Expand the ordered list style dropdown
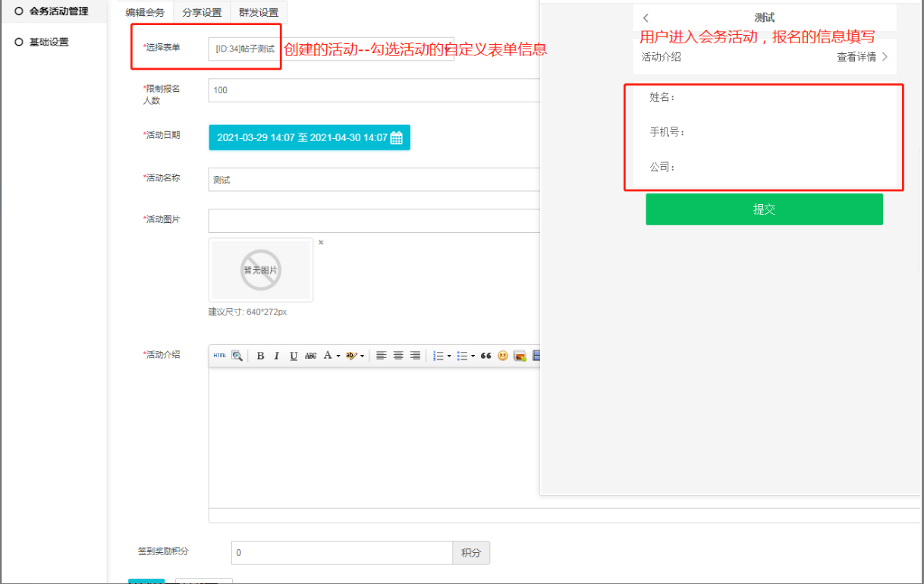This screenshot has height=584, width=924. (x=449, y=356)
